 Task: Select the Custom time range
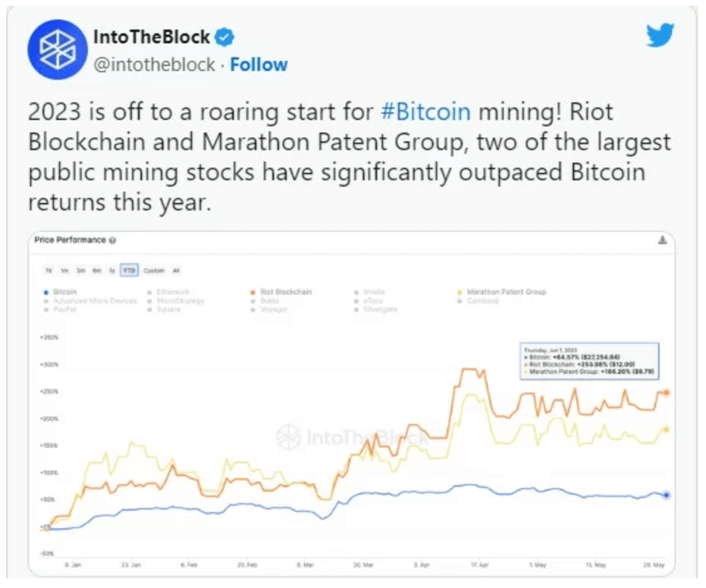(154, 270)
